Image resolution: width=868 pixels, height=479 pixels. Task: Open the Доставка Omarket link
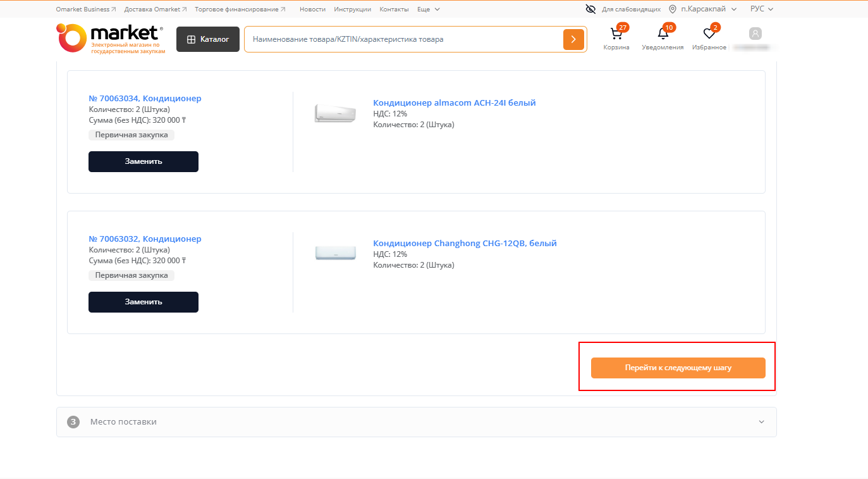[x=156, y=9]
